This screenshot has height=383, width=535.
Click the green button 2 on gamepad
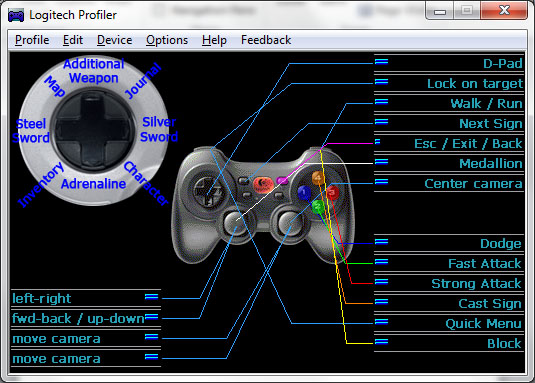(318, 207)
